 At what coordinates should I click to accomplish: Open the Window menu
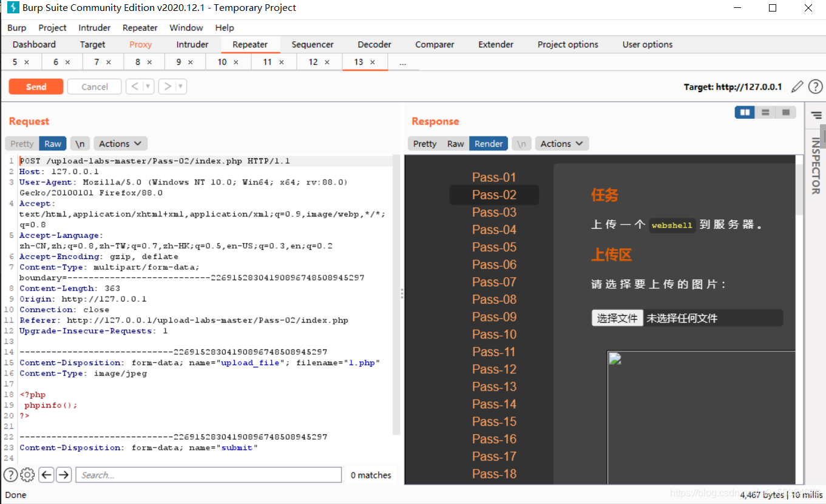pos(186,28)
